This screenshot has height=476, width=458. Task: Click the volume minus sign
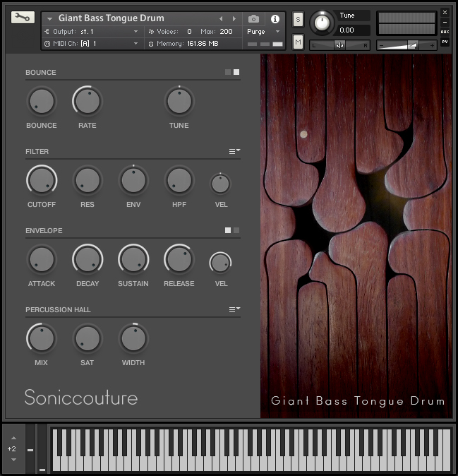pos(381,46)
